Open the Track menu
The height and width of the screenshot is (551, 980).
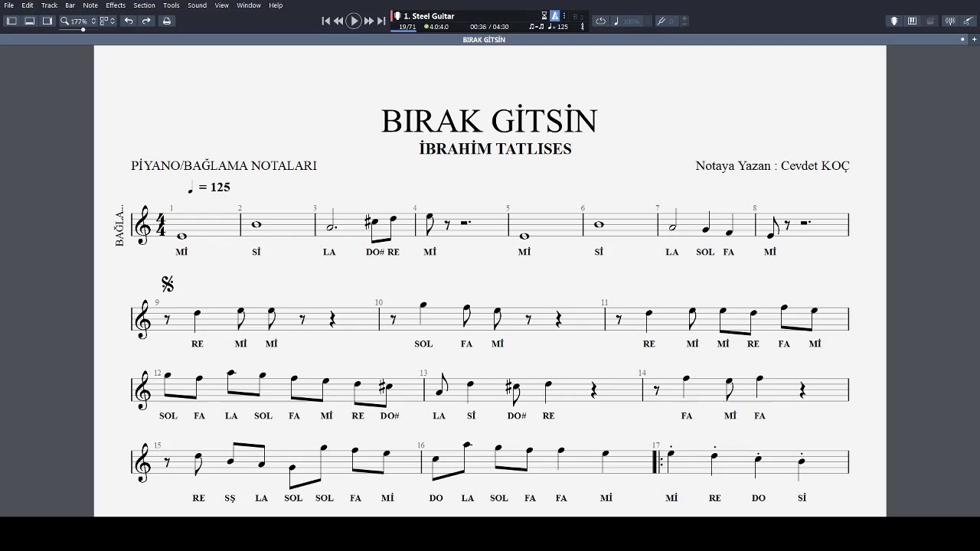pos(49,5)
